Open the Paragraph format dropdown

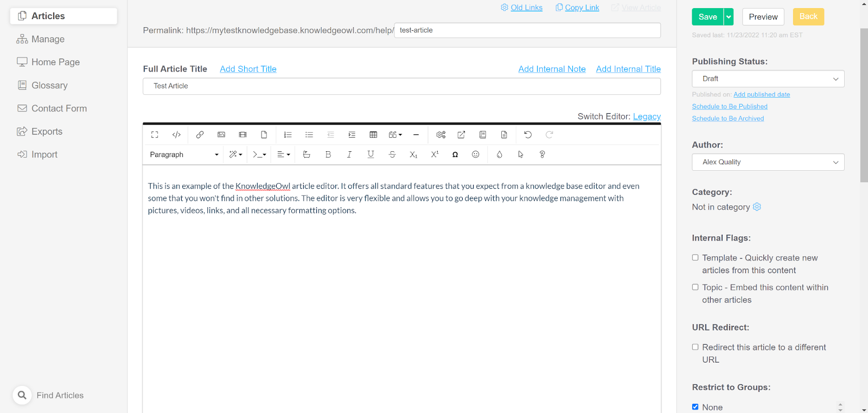(183, 154)
